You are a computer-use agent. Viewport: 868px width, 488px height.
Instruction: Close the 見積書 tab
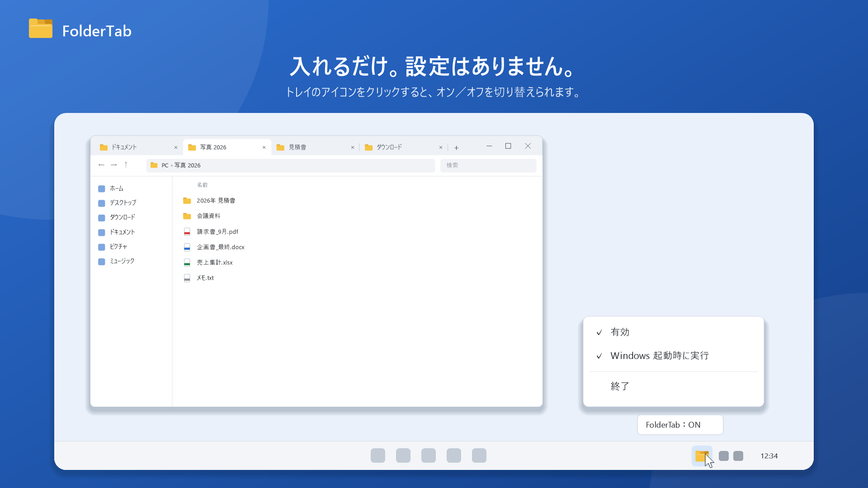[x=353, y=147]
